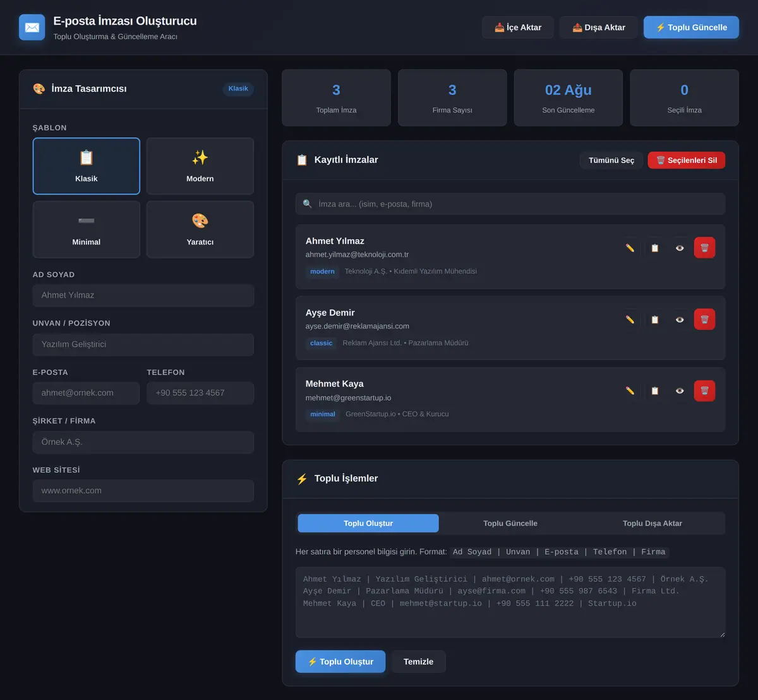The height and width of the screenshot is (700, 758).
Task: Delete Ayşe Demir signature with trash icon
Action: [x=705, y=319]
